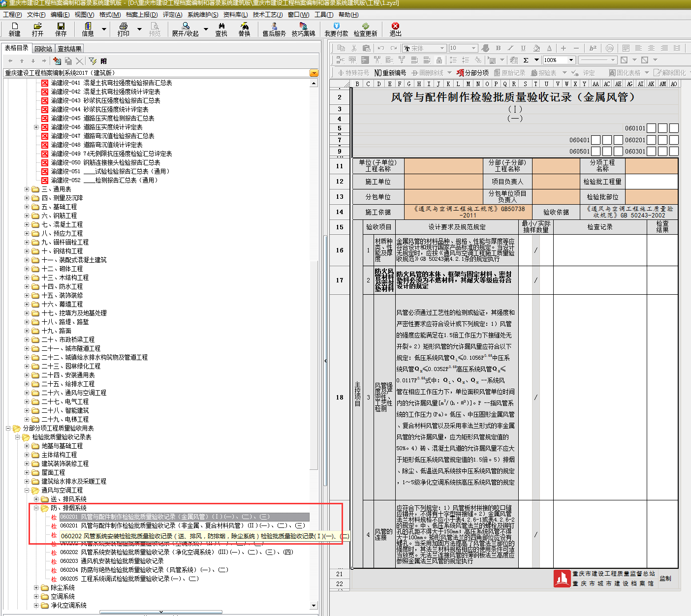Click the 固化表格 button
The image size is (691, 616).
tap(625, 73)
